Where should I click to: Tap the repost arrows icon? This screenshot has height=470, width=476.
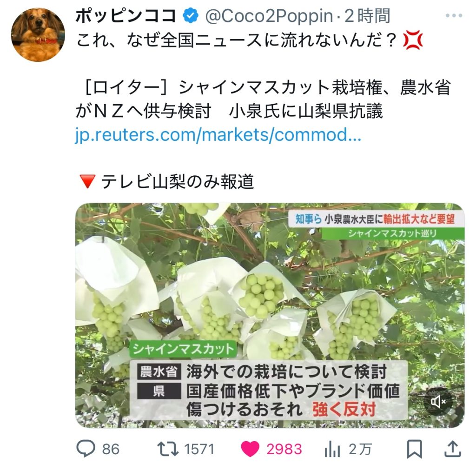point(167,449)
